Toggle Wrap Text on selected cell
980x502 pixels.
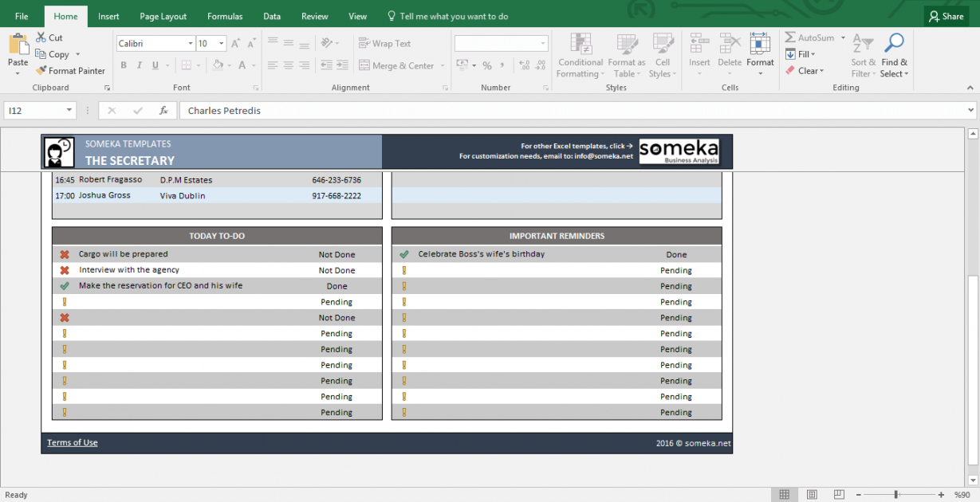tap(384, 44)
